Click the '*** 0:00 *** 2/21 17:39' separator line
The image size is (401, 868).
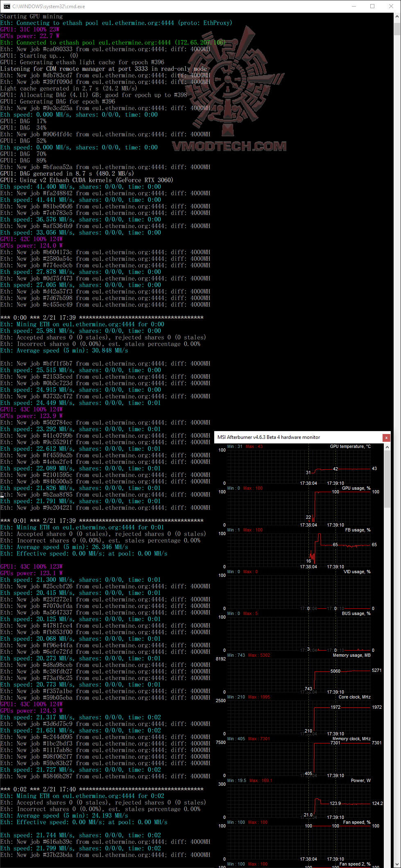(102, 318)
